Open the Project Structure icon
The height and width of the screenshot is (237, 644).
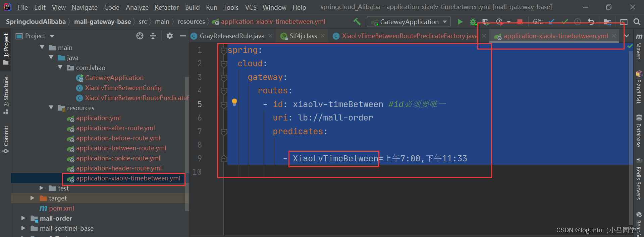607,22
